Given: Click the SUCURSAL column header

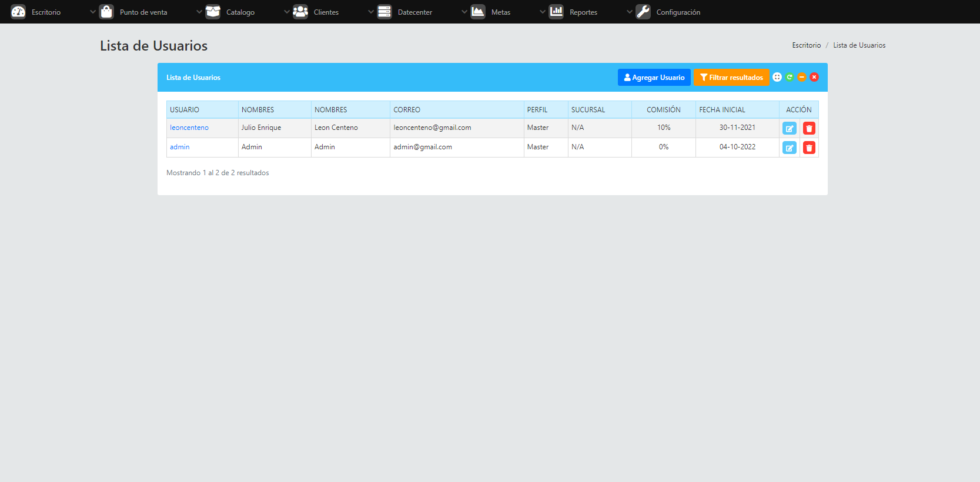Looking at the screenshot, I should pyautogui.click(x=600, y=110).
